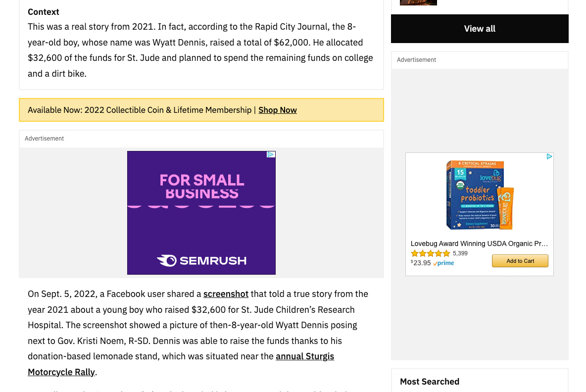This screenshot has width=586, height=392.
Task: Click the "Context" section heading
Action: [43, 11]
